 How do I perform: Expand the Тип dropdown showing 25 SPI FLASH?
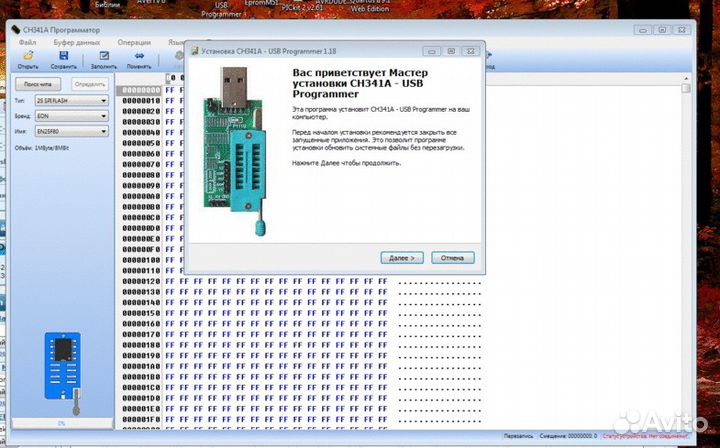[72, 101]
